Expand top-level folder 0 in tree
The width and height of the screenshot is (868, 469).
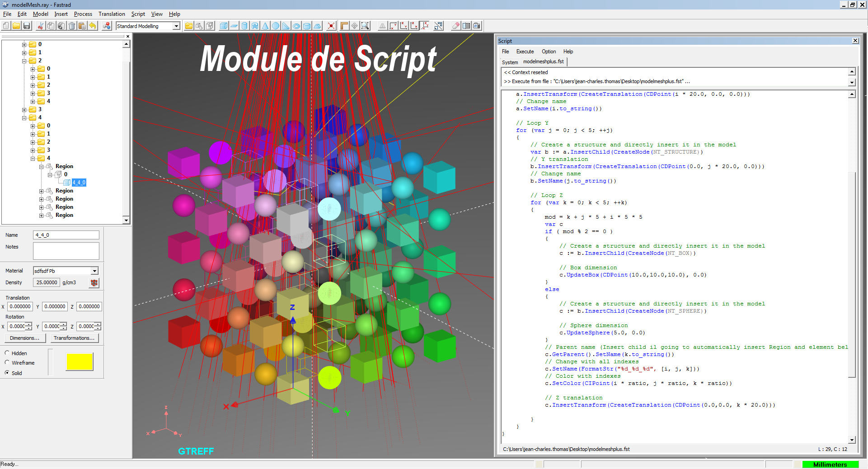point(24,44)
